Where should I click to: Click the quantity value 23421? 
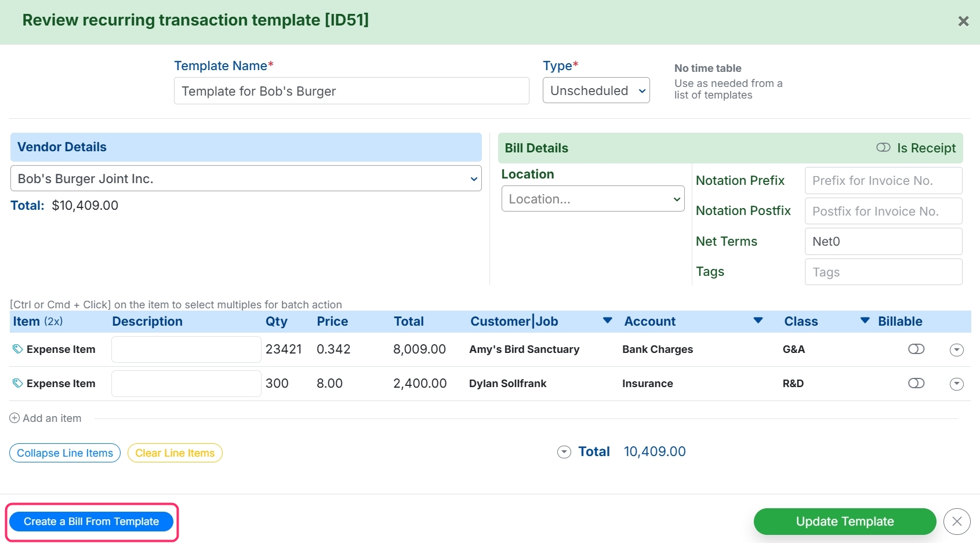284,349
